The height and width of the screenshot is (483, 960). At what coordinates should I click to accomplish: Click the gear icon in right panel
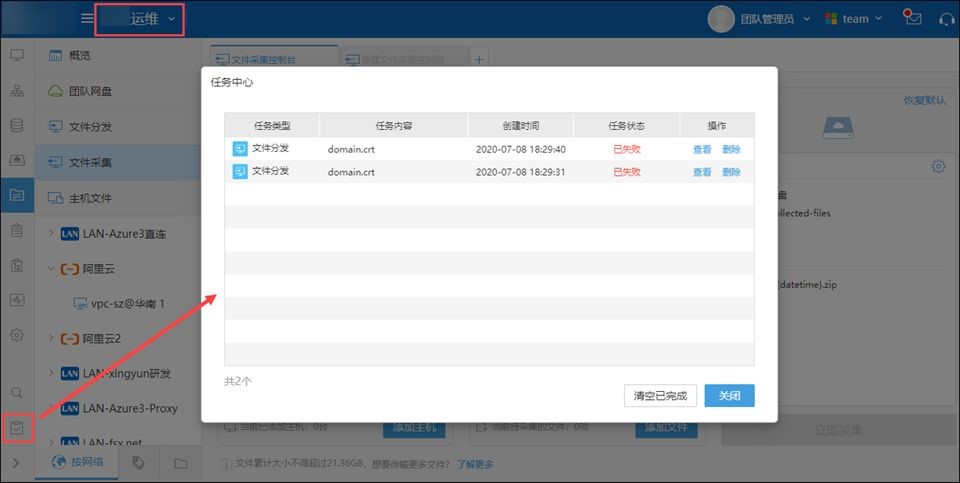pos(938,166)
